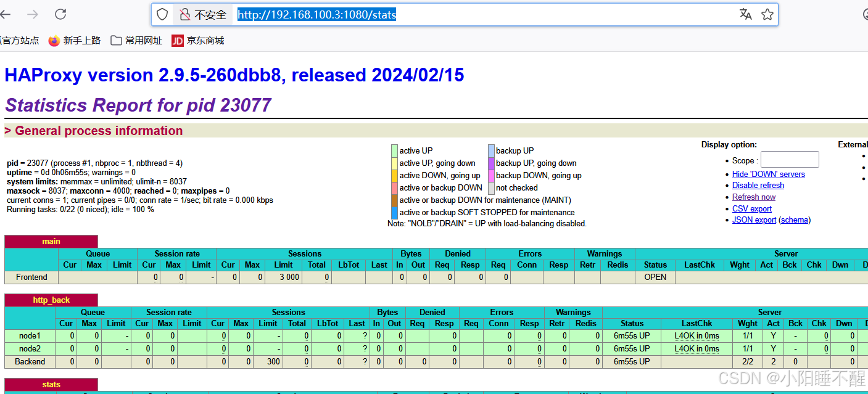This screenshot has height=394, width=868.
Task: Click the Scope text input field
Action: click(790, 160)
